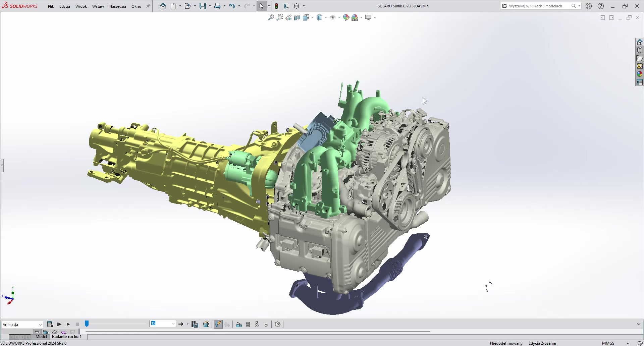Open the 1x playback speed dropdown
This screenshot has width=644, height=346.
163,324
